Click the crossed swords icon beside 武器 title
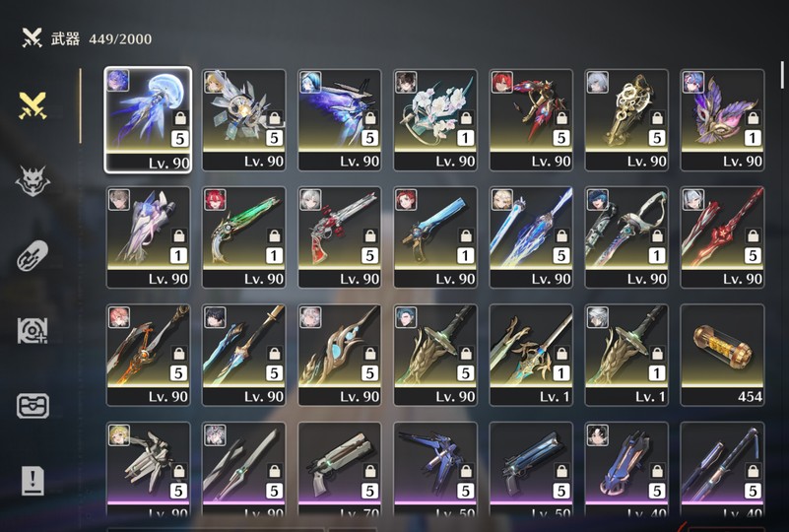The height and width of the screenshot is (532, 789). [x=33, y=37]
